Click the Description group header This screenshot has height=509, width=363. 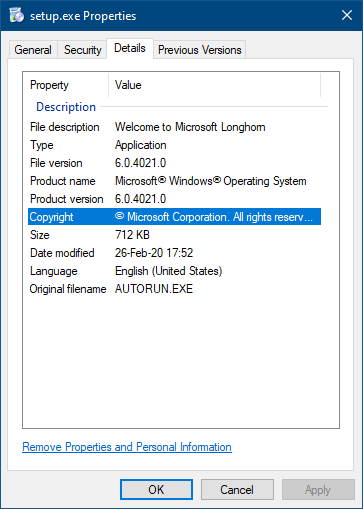pyautogui.click(x=66, y=107)
